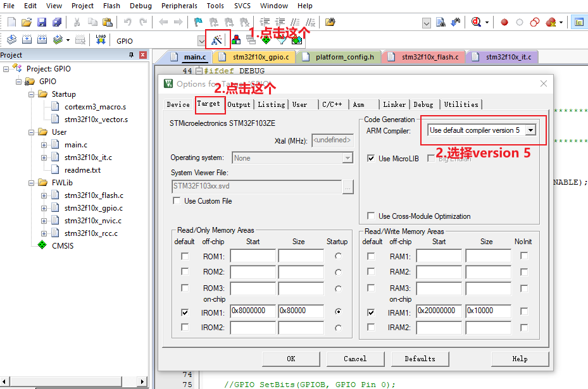Viewport: 588px width, 389px height.
Task: Click the Build target icon
Action: pos(27,39)
